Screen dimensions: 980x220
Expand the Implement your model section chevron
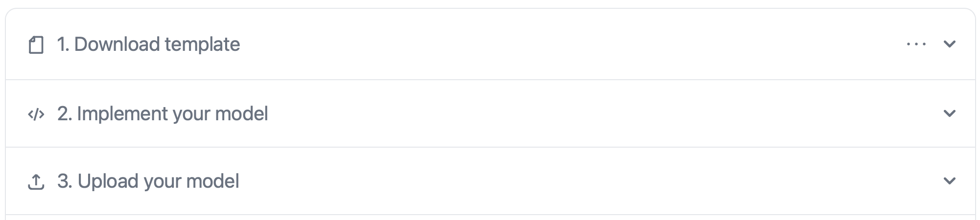click(949, 113)
